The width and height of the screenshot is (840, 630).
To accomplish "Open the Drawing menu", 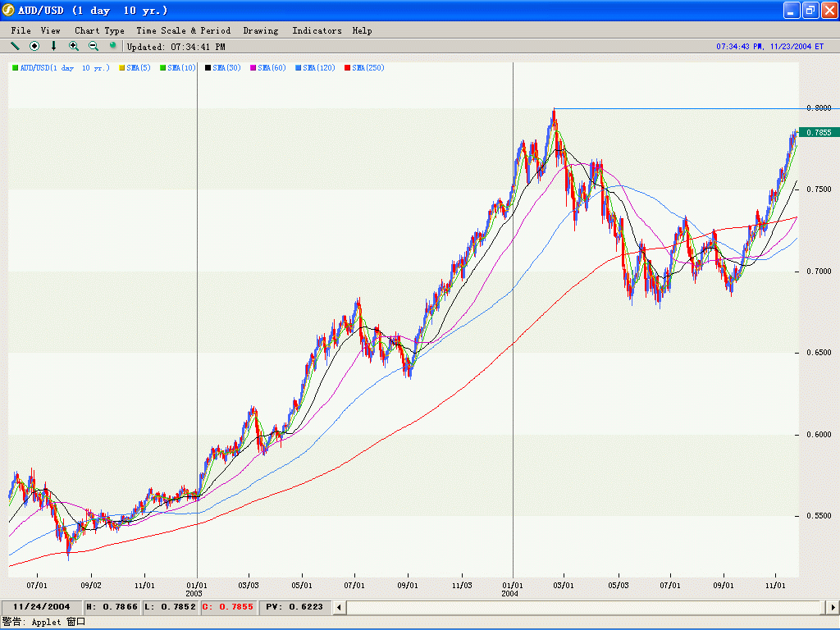I will click(260, 30).
